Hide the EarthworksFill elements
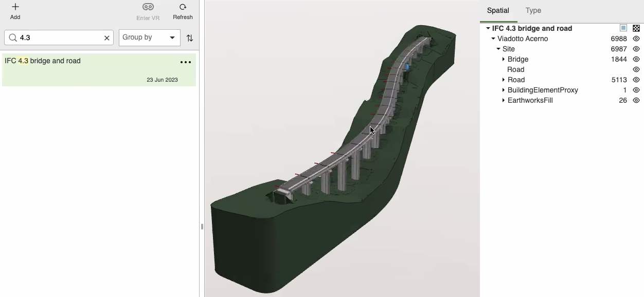 pyautogui.click(x=636, y=100)
